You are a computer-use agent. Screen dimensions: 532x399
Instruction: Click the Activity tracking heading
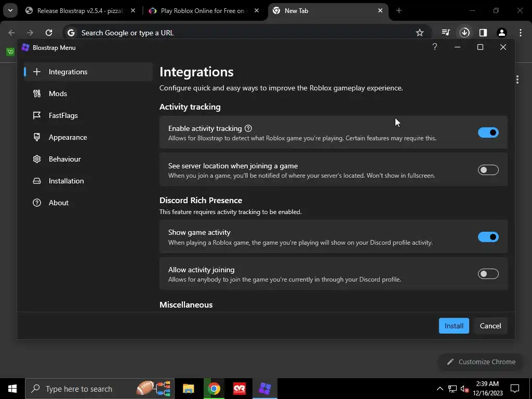(x=190, y=107)
